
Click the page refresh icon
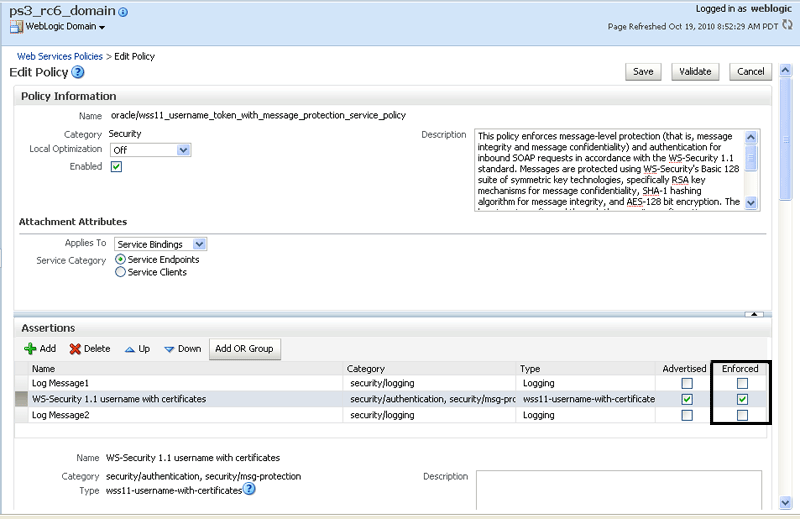click(788, 25)
